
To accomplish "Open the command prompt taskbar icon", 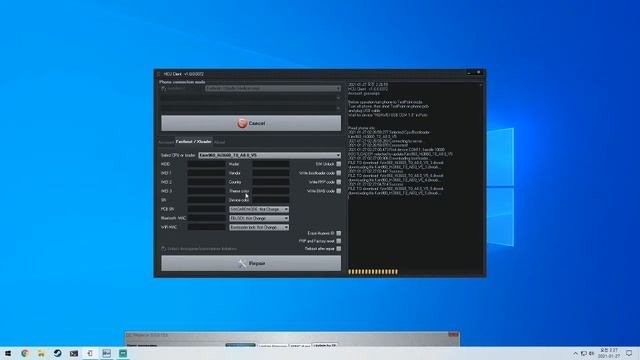I will pos(74,353).
